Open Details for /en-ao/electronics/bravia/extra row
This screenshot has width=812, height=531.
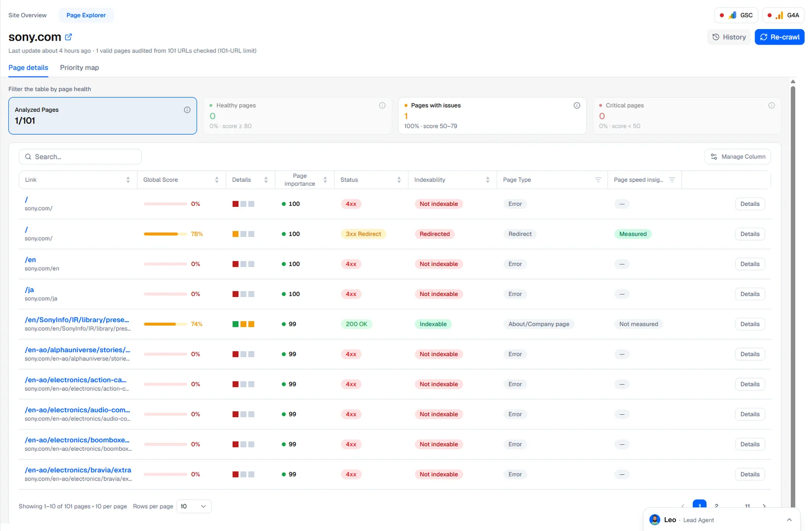pos(750,475)
